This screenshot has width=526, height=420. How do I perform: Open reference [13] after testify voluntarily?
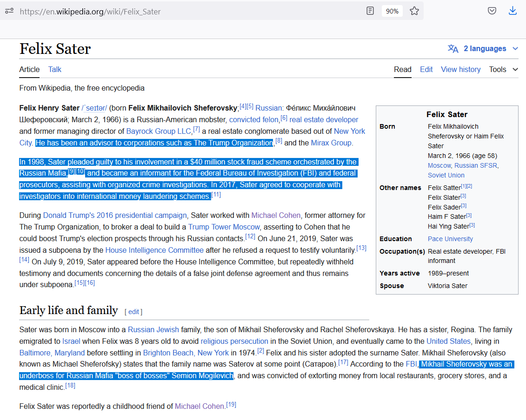(361, 249)
